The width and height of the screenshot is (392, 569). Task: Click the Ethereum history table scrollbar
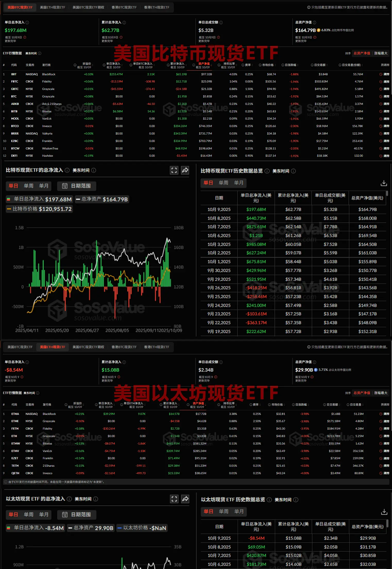[x=387, y=523]
